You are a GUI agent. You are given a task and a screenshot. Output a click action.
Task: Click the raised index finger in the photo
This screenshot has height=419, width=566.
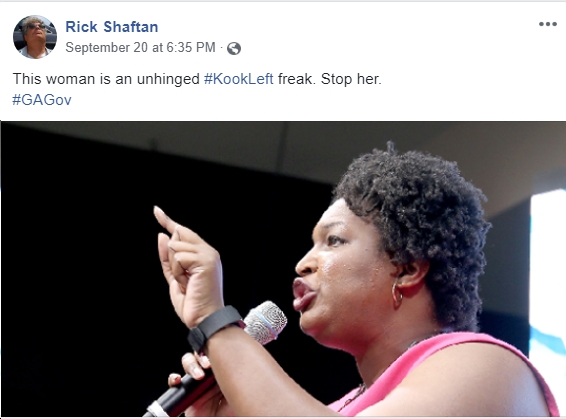pyautogui.click(x=167, y=221)
